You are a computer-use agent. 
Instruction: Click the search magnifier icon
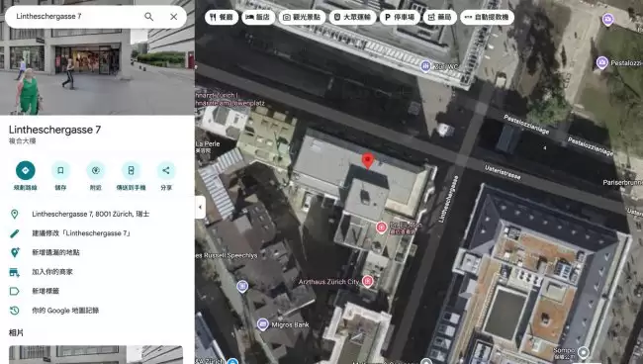click(x=148, y=17)
